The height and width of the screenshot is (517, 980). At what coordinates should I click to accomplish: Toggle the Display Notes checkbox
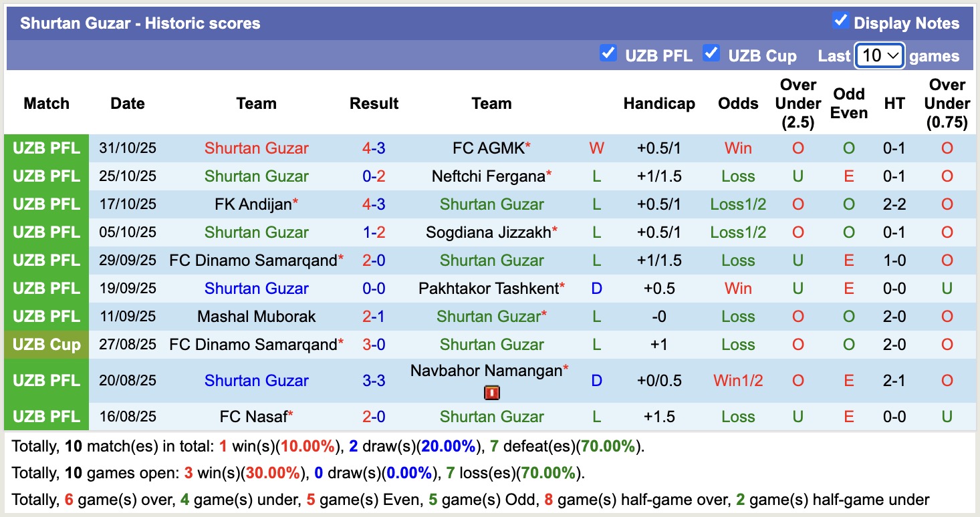click(840, 21)
